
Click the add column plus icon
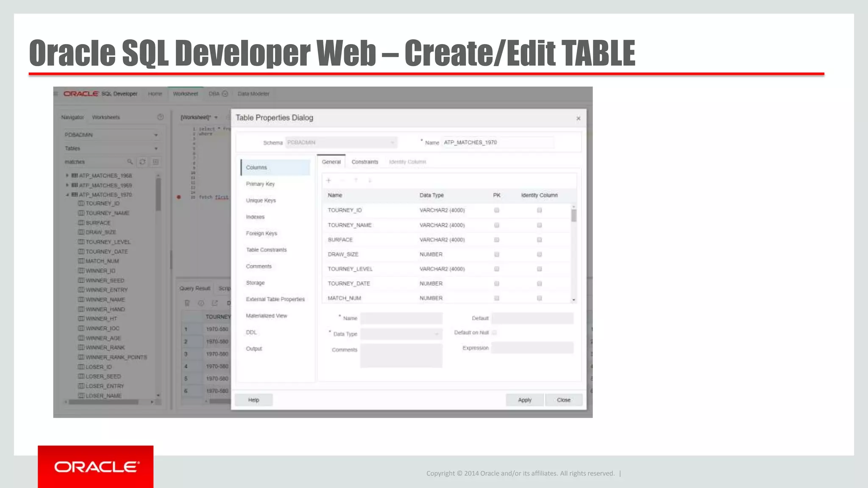click(x=328, y=180)
